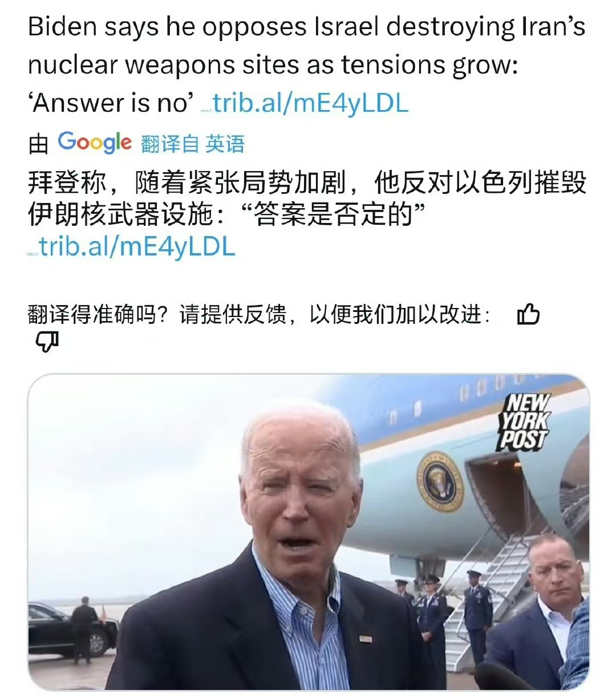Open trib.al/mE4yLDL link in English tweet
Image resolution: width=616 pixels, height=698 pixels.
(x=311, y=103)
